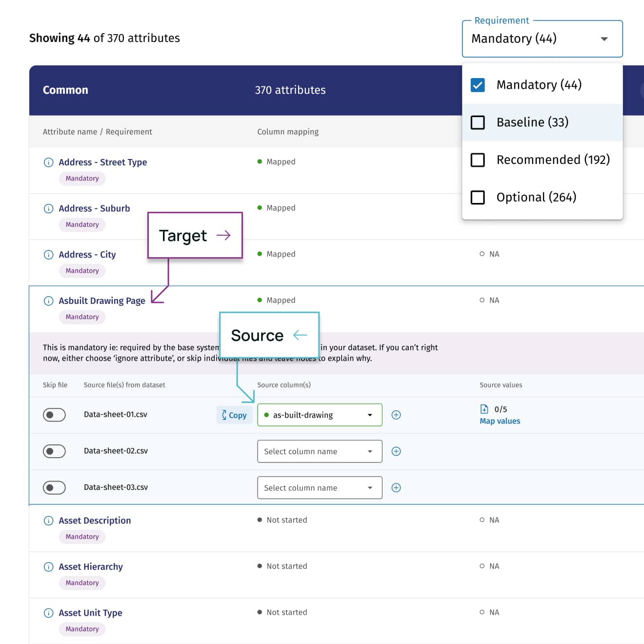Image resolution: width=644 pixels, height=644 pixels.
Task: Add another source column for Data-sheet-01.csv
Action: [x=396, y=415]
